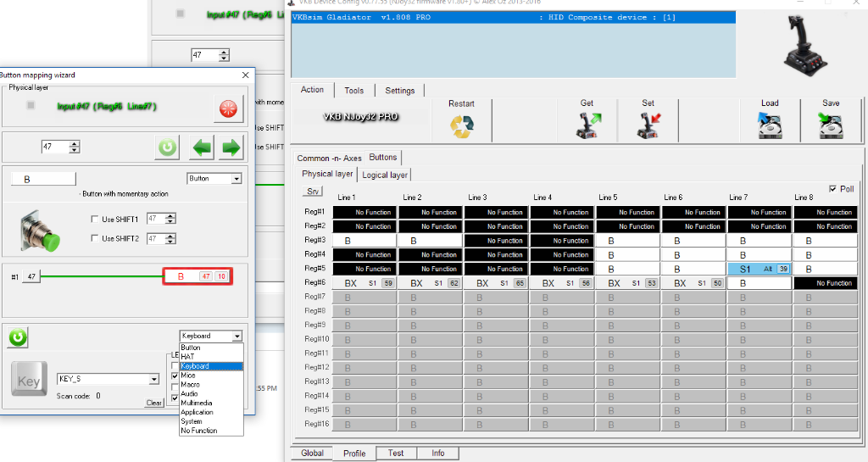This screenshot has height=462, width=868.
Task: Select System in the function type list
Action: 211,421
